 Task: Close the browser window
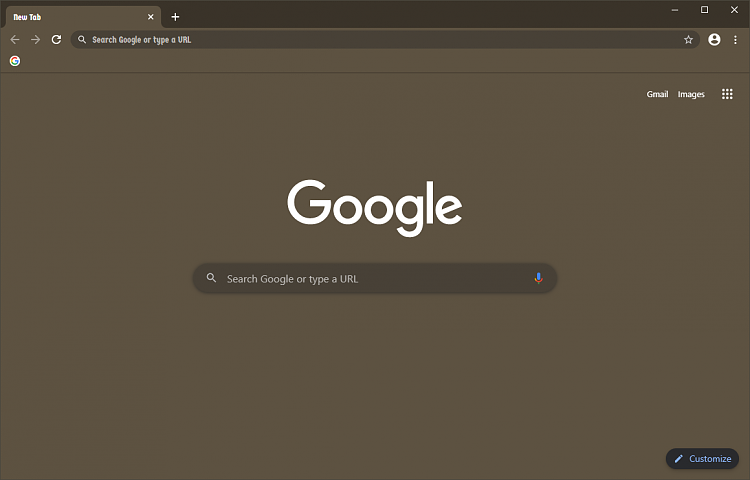[734, 10]
